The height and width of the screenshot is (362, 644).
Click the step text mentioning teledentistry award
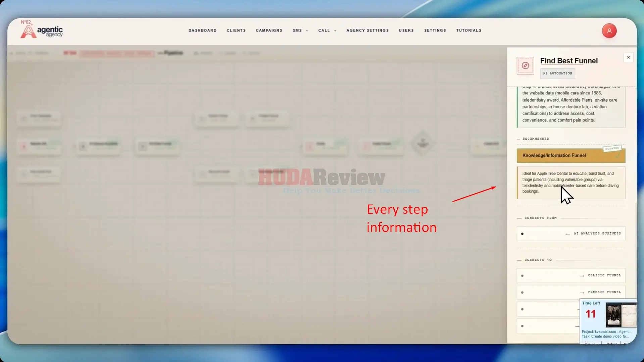click(x=571, y=107)
